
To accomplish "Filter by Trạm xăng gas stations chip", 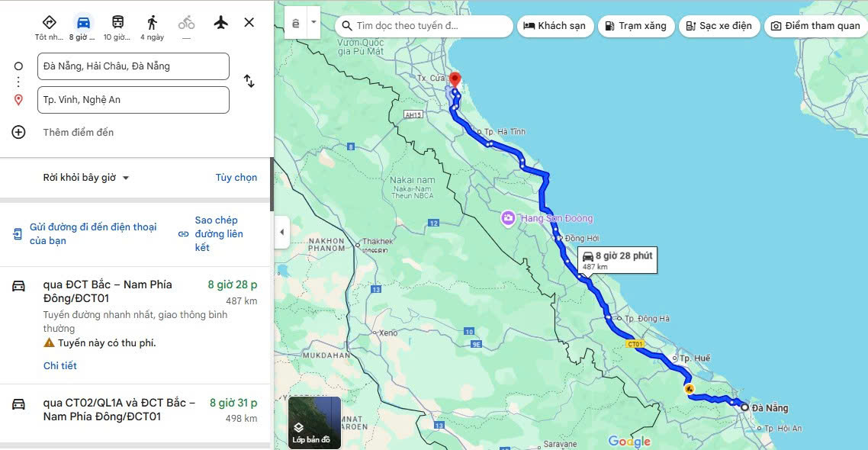I will (x=636, y=26).
